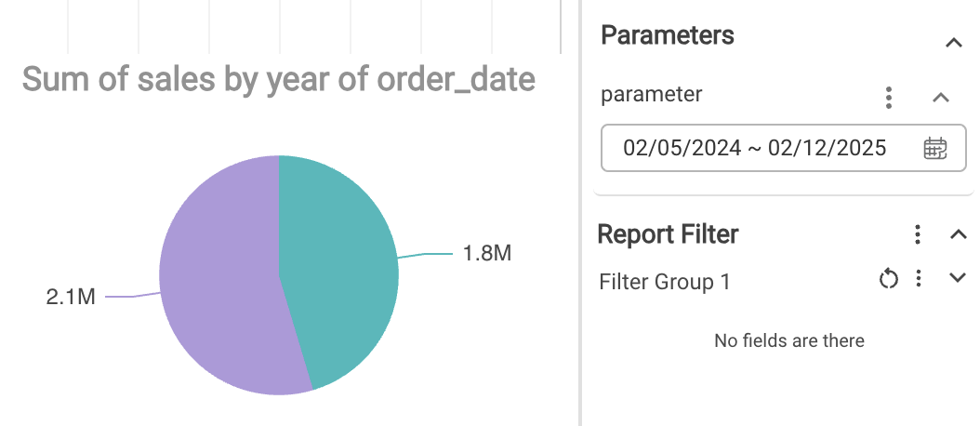Select the Filter Group 1 label
Screen dimensions: 980x426
665,281
